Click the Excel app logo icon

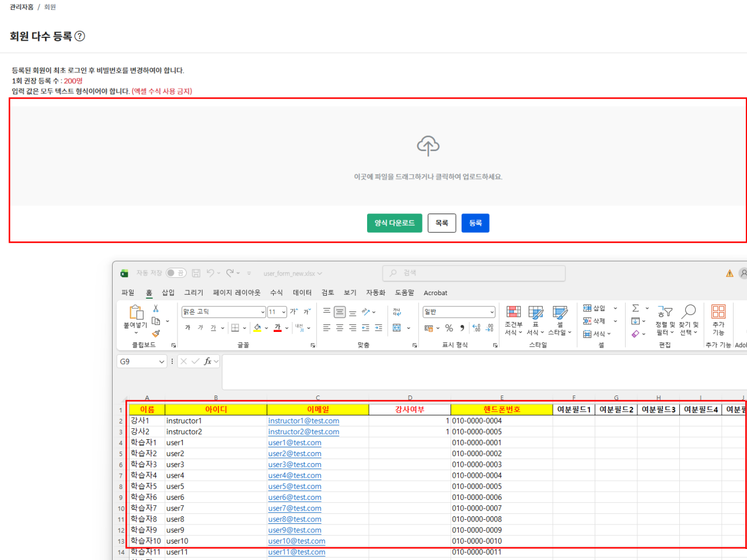point(124,273)
